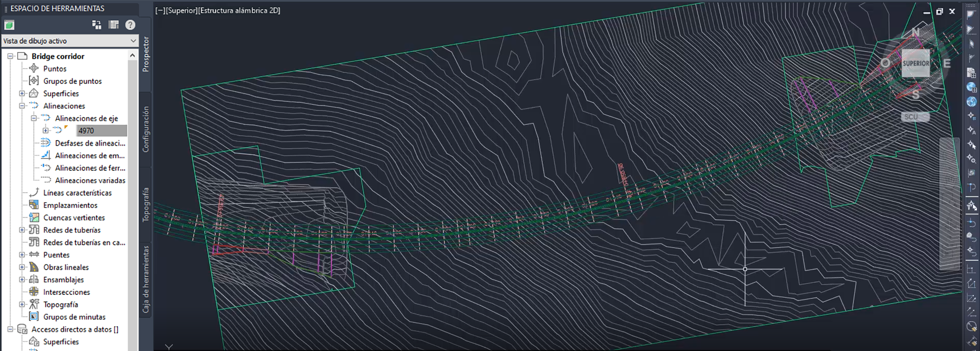Click the S compass letter on ViewCube
980x351 pixels.
[916, 95]
